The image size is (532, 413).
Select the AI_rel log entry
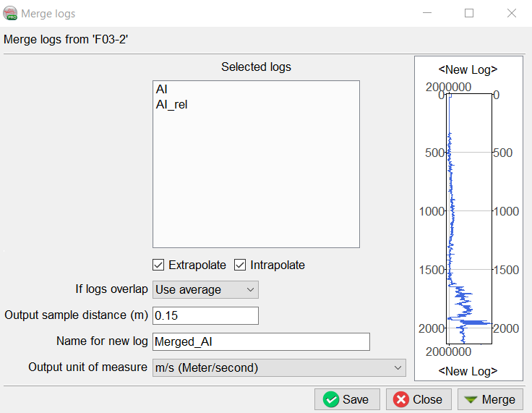click(172, 104)
